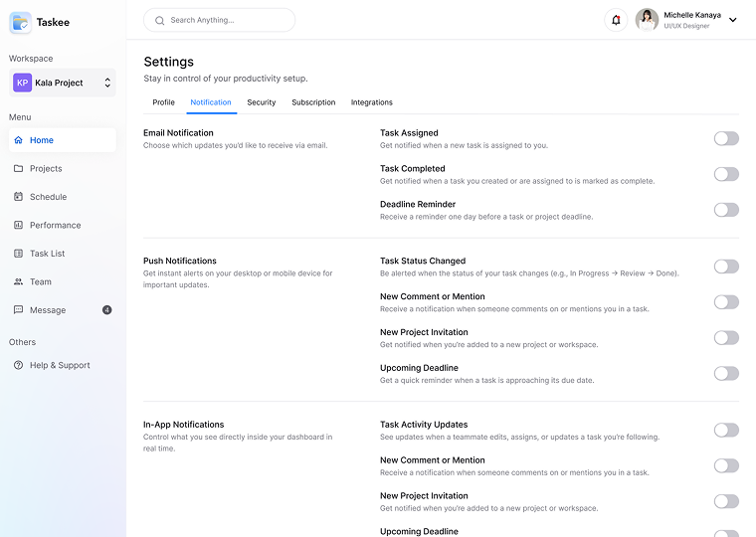Click the Michelle Kanaya user name

coord(692,15)
